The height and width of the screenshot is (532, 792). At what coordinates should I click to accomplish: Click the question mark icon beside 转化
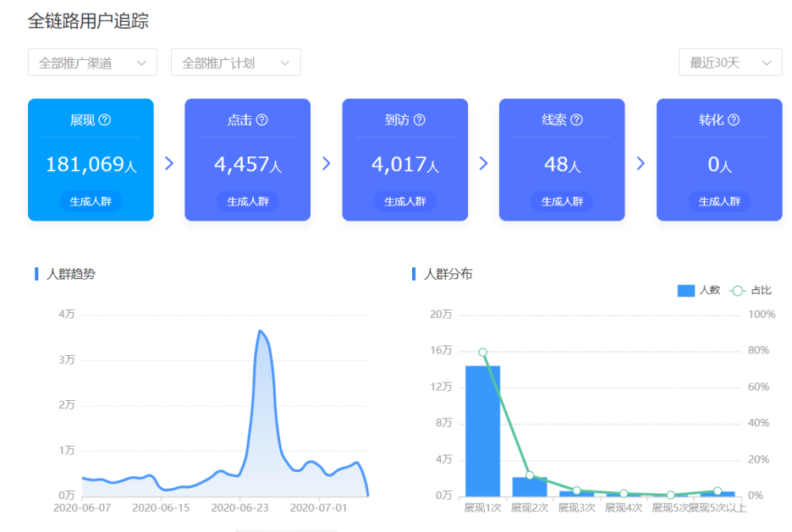734,120
